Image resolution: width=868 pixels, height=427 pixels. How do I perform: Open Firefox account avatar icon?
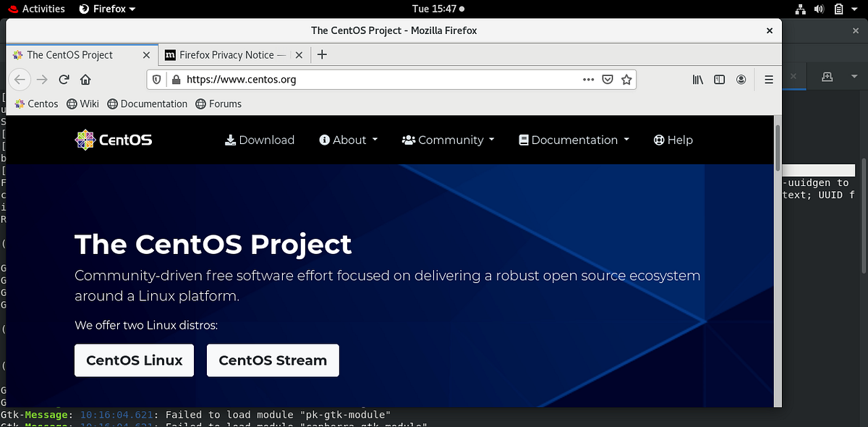(x=741, y=80)
